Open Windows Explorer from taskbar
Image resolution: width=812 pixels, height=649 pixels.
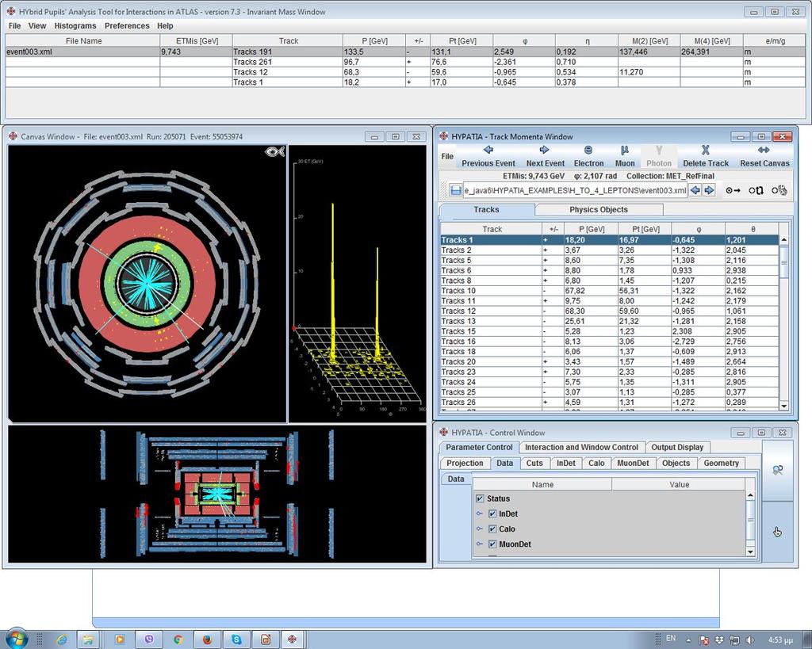(x=89, y=639)
